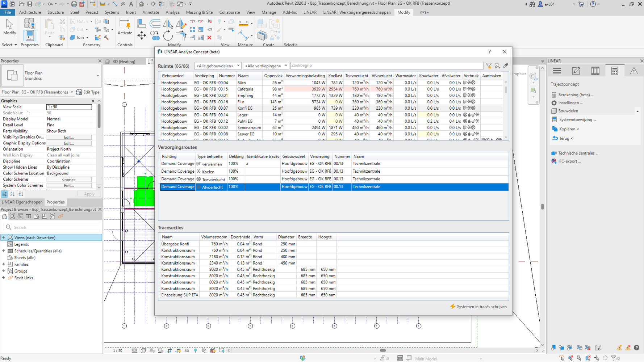Screen dimensions: 644x362
Task: Toggle the Properties palette ribbon button
Action: click(x=29, y=35)
